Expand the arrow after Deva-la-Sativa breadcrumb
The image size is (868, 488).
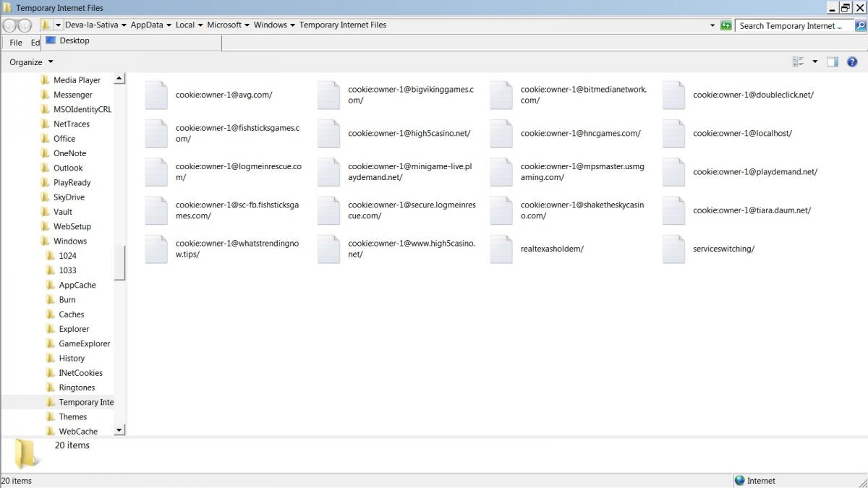(x=124, y=25)
